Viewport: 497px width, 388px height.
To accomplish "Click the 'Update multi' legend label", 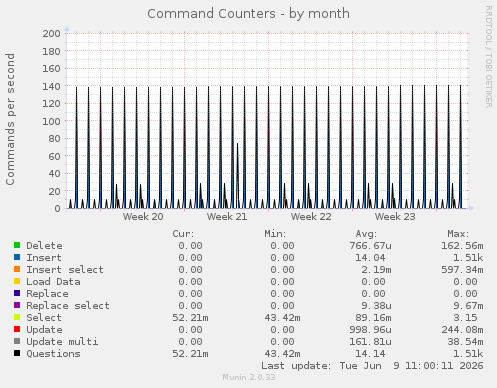I will pyautogui.click(x=62, y=342).
